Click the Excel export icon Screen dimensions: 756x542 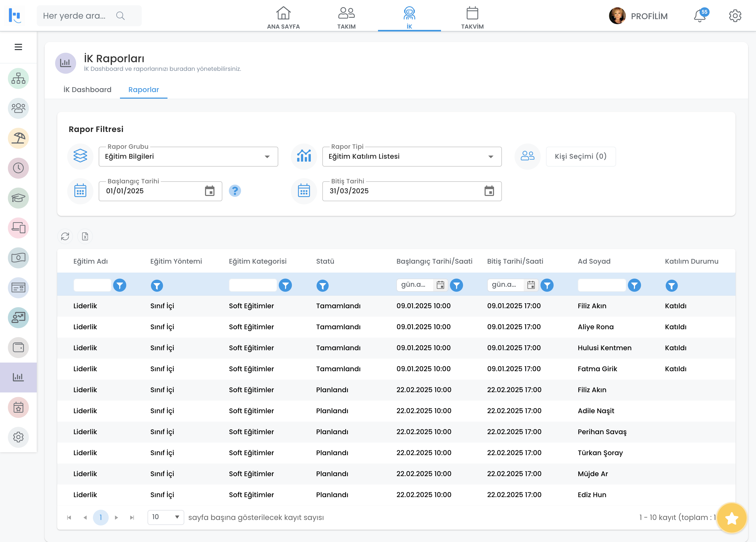(x=85, y=236)
